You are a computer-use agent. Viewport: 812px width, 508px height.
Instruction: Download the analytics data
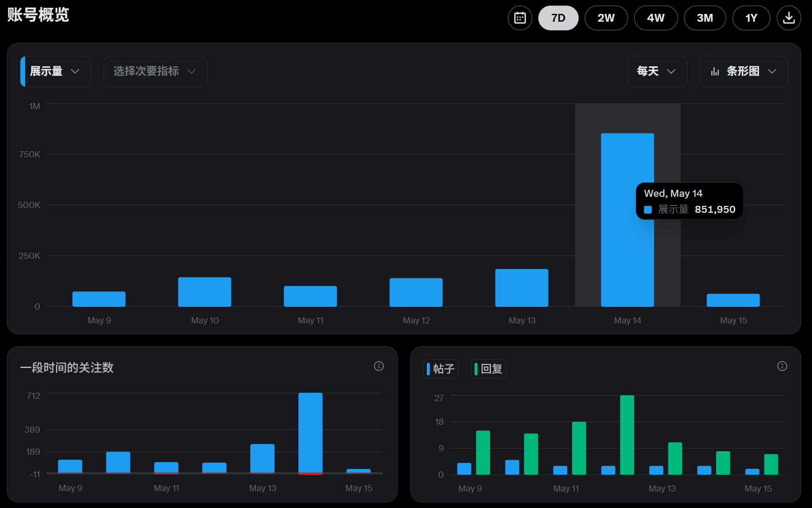pyautogui.click(x=789, y=18)
